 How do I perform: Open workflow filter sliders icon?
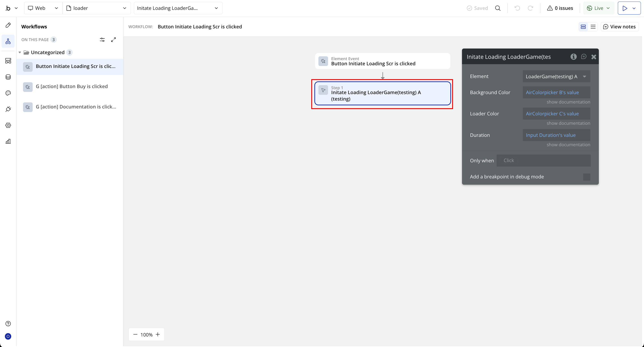click(102, 40)
